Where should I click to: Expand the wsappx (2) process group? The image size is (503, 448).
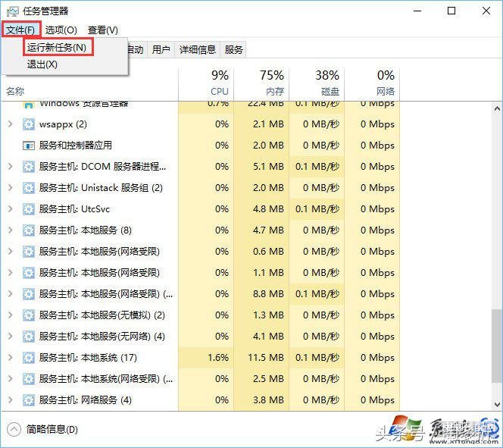10,124
